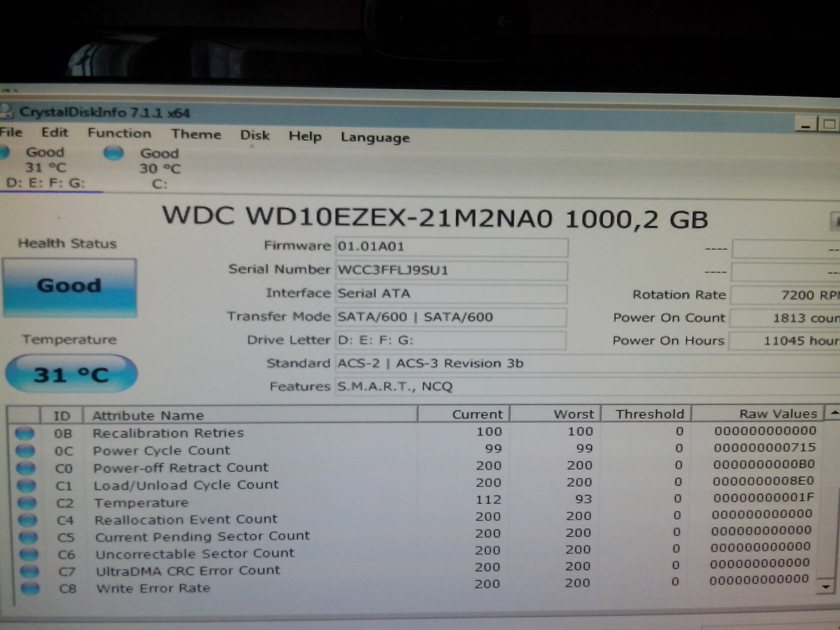
Task: Click raw value 000000000715
Action: [x=765, y=447]
